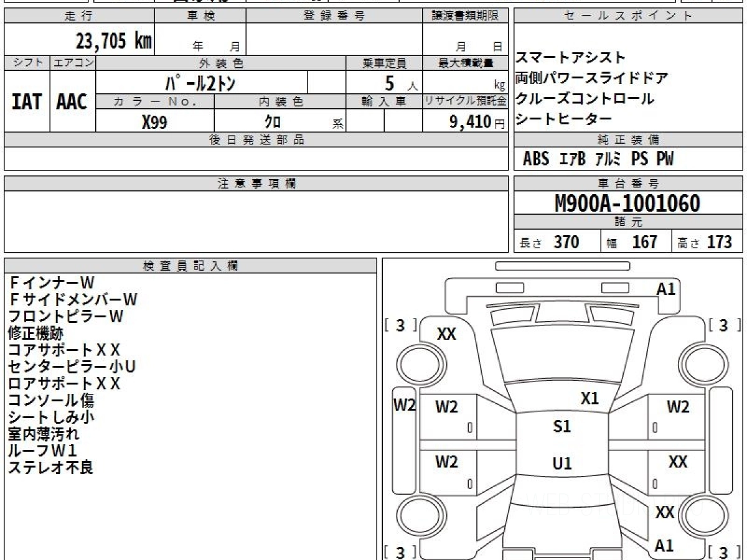Click the 登録番号 header cell

pos(334,16)
